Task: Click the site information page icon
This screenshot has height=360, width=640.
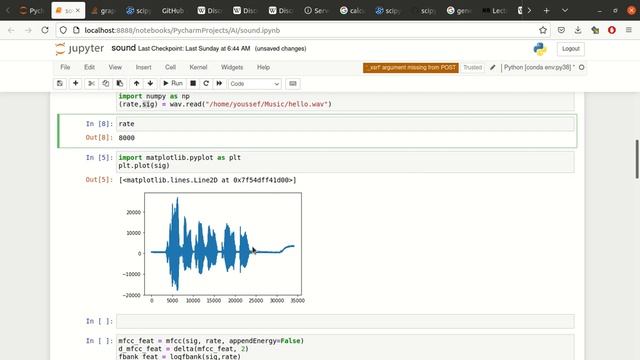Action: coord(76,30)
